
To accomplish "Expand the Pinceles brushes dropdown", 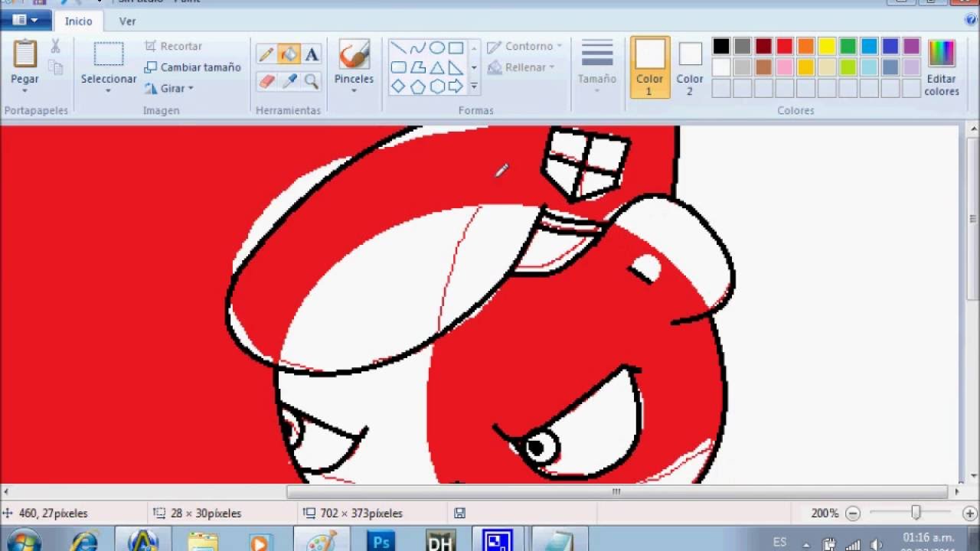I will click(x=354, y=90).
